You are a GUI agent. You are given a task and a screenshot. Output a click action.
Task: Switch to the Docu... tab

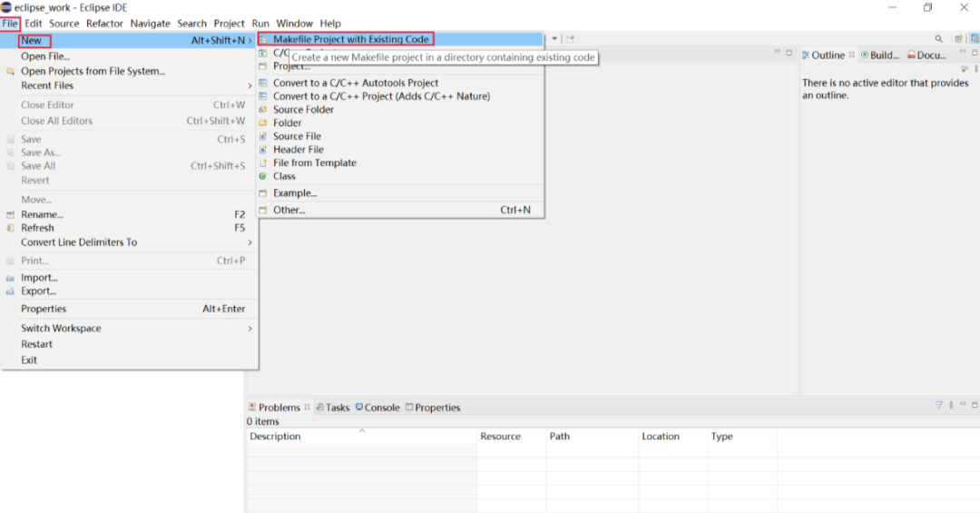[926, 55]
